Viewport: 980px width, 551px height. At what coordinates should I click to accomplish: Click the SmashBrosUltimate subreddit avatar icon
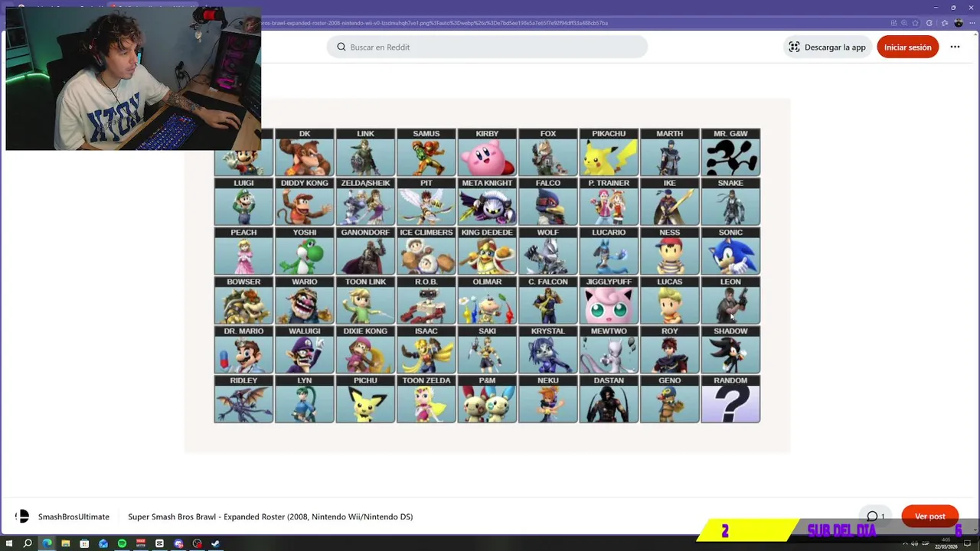tap(22, 517)
